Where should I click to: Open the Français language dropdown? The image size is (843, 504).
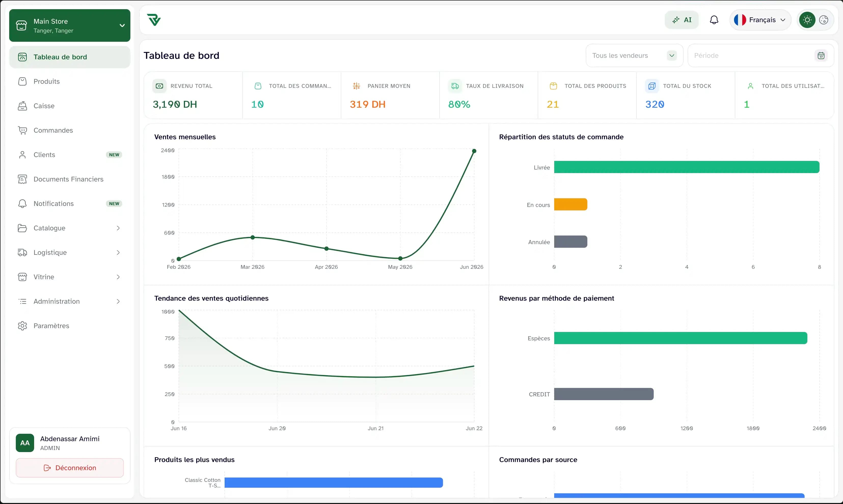coord(760,20)
